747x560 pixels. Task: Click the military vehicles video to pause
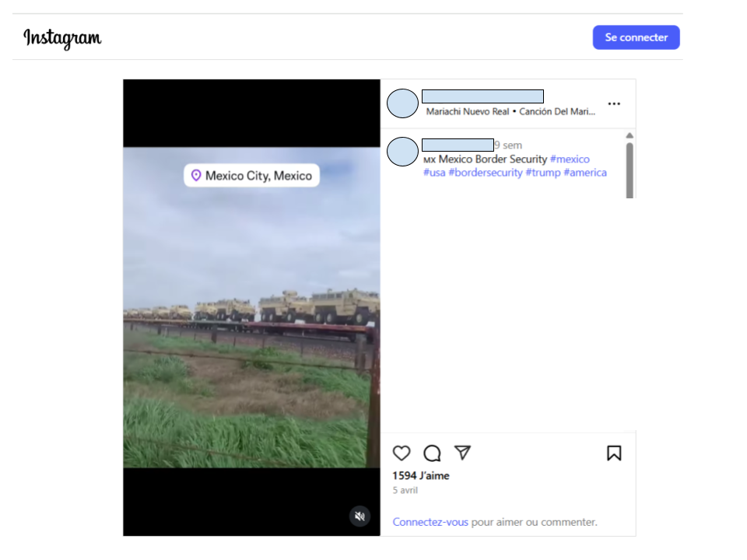251,308
